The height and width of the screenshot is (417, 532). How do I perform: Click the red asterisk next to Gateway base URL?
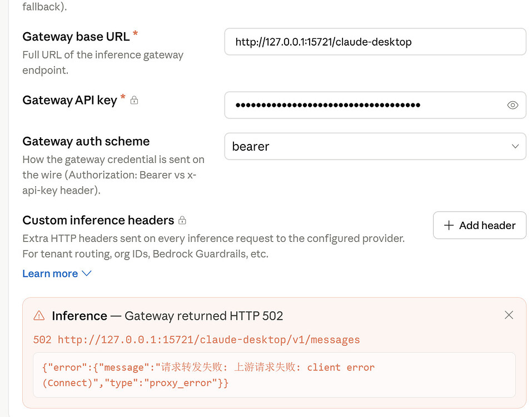pyautogui.click(x=135, y=33)
